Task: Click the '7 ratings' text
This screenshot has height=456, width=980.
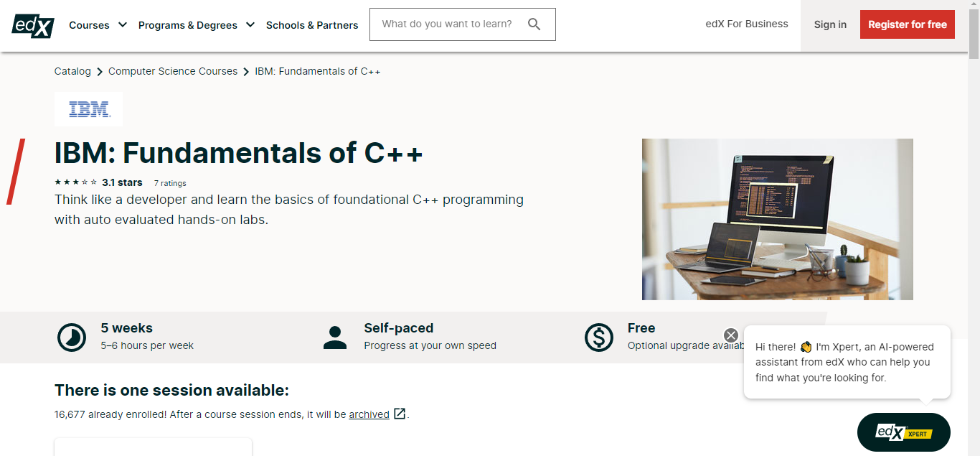Action: (170, 183)
